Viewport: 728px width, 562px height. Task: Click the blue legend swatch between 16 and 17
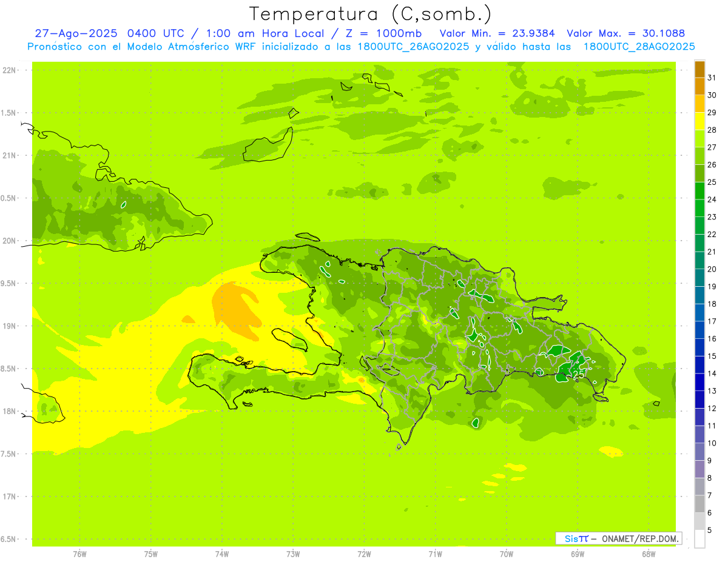[x=699, y=330]
